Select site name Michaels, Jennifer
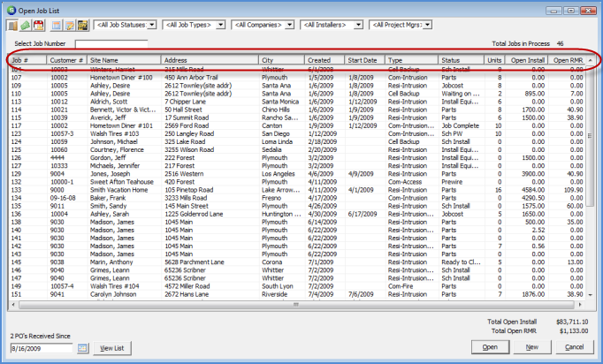This screenshot has height=364, width=603. pos(115,166)
